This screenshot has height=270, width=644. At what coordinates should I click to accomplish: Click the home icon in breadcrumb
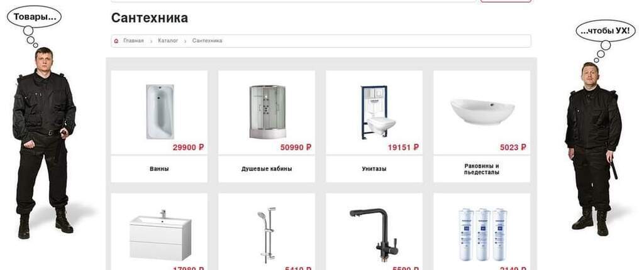click(116, 41)
